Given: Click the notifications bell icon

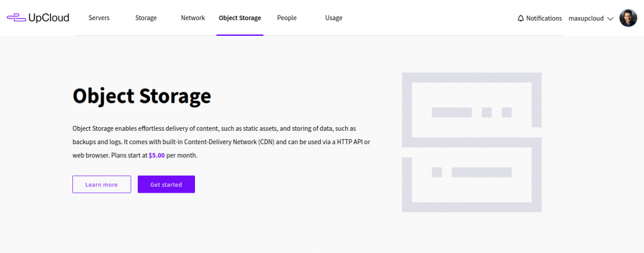Looking at the screenshot, I should coord(520,18).
